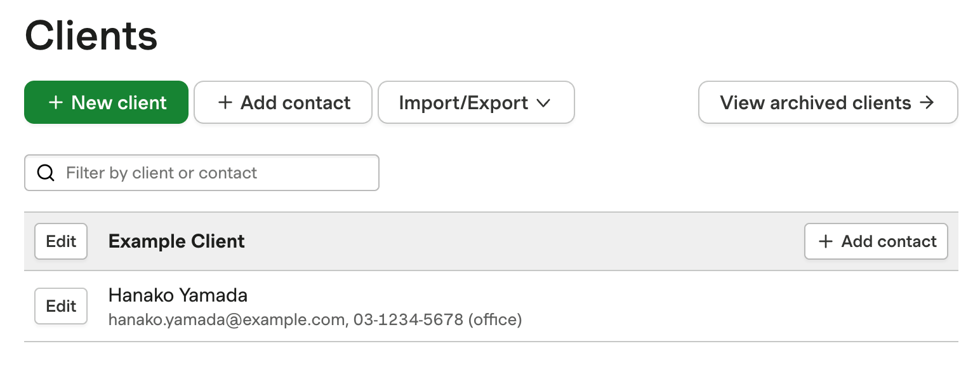
Task: Add contact to Example Client row
Action: tap(876, 241)
